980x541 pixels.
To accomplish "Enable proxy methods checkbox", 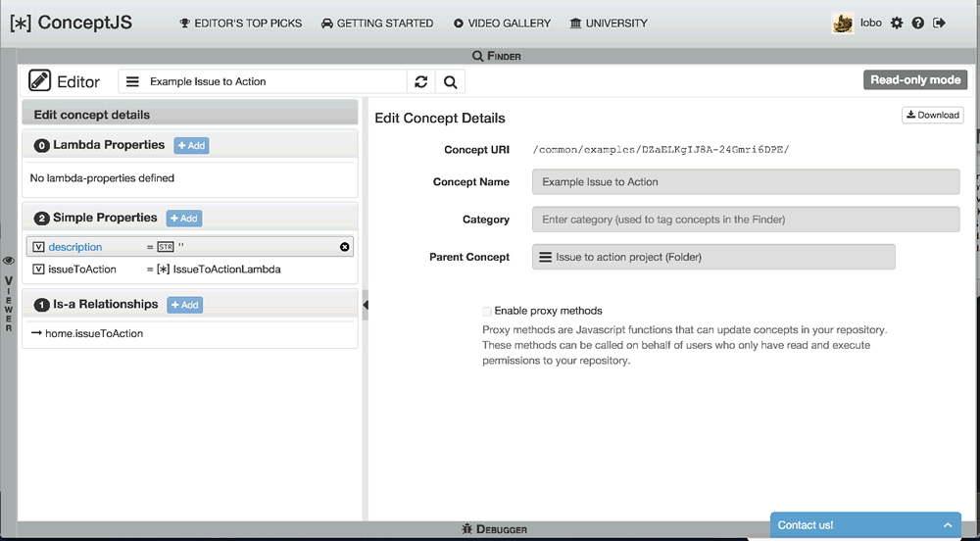I will [x=487, y=311].
